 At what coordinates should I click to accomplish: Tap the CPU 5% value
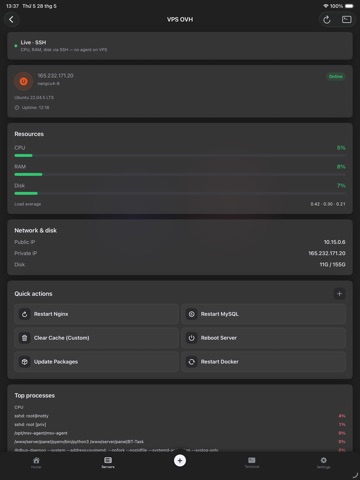pyautogui.click(x=341, y=148)
